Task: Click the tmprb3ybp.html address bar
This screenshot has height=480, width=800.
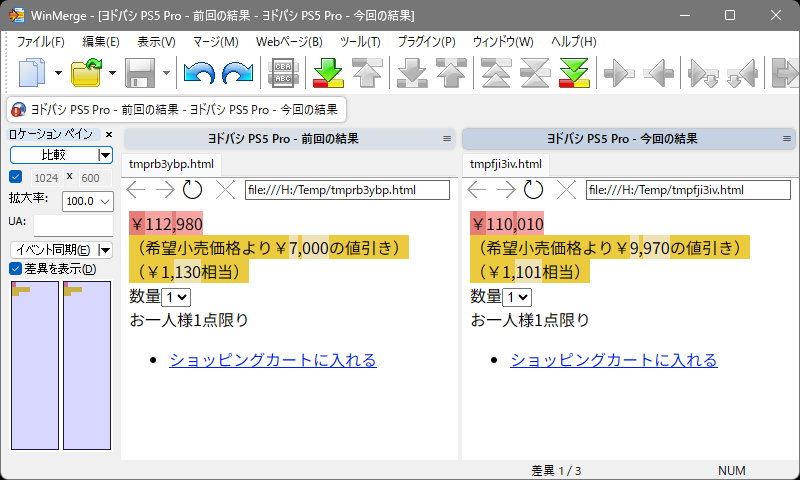Action: click(x=347, y=190)
